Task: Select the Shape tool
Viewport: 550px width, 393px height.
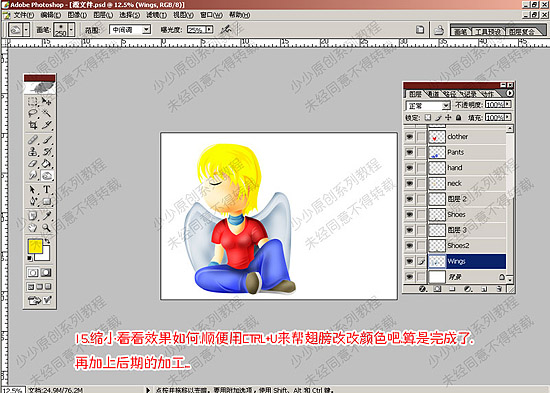Action: [47, 201]
